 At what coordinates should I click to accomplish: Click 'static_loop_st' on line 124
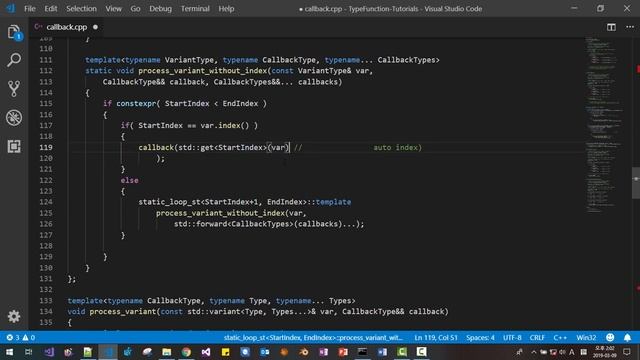[x=169, y=202]
